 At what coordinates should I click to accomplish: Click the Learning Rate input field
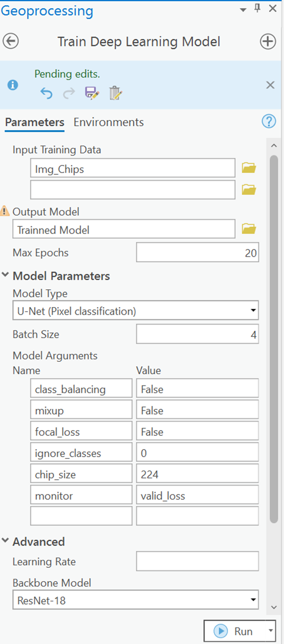[197, 561]
